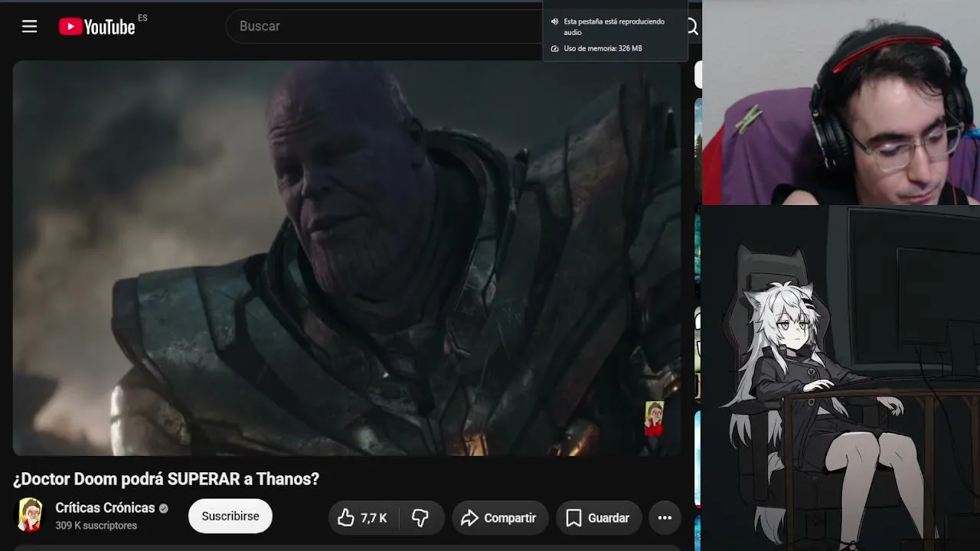Share the video with Compartir
980x551 pixels.
pyautogui.click(x=500, y=518)
